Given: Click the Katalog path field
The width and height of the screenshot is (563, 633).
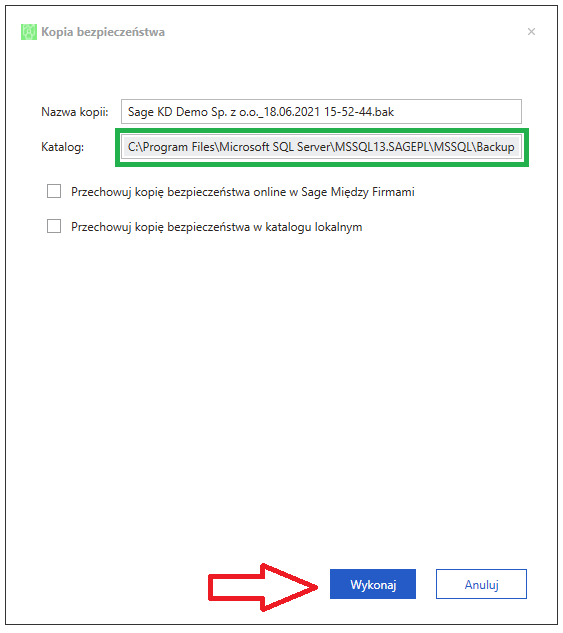Looking at the screenshot, I should pos(321,147).
